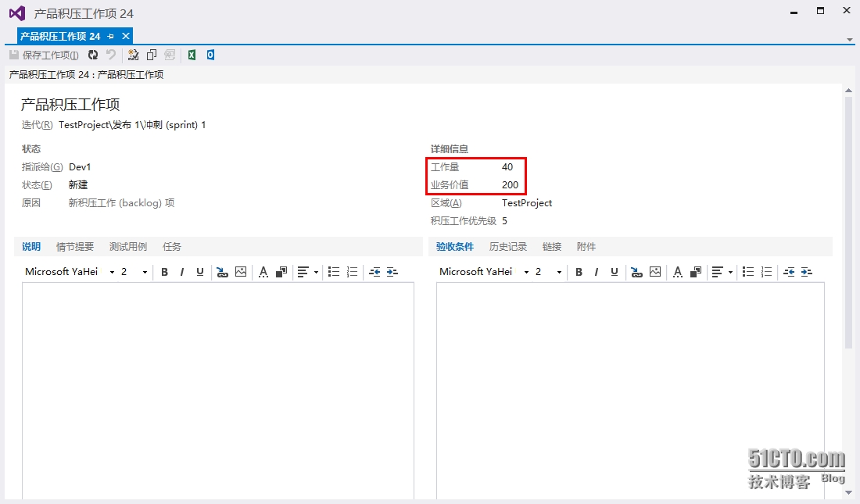
Task: Toggle underline in 验收条件 editor
Action: tap(615, 272)
